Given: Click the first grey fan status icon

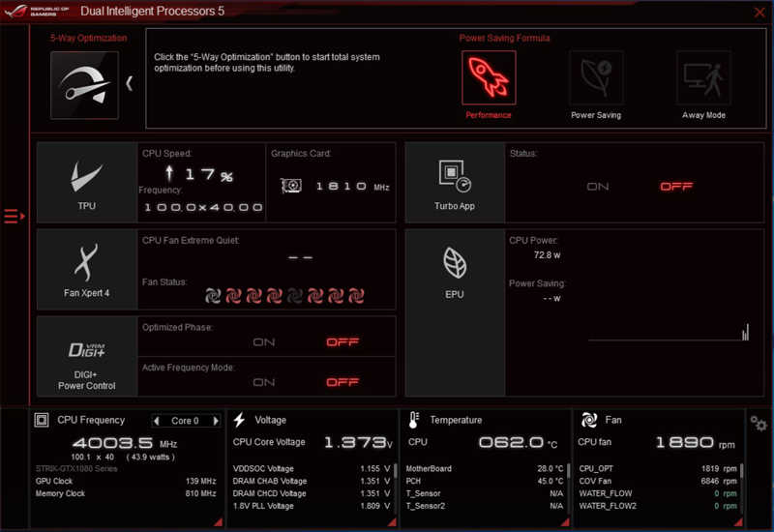Looking at the screenshot, I should [213, 296].
